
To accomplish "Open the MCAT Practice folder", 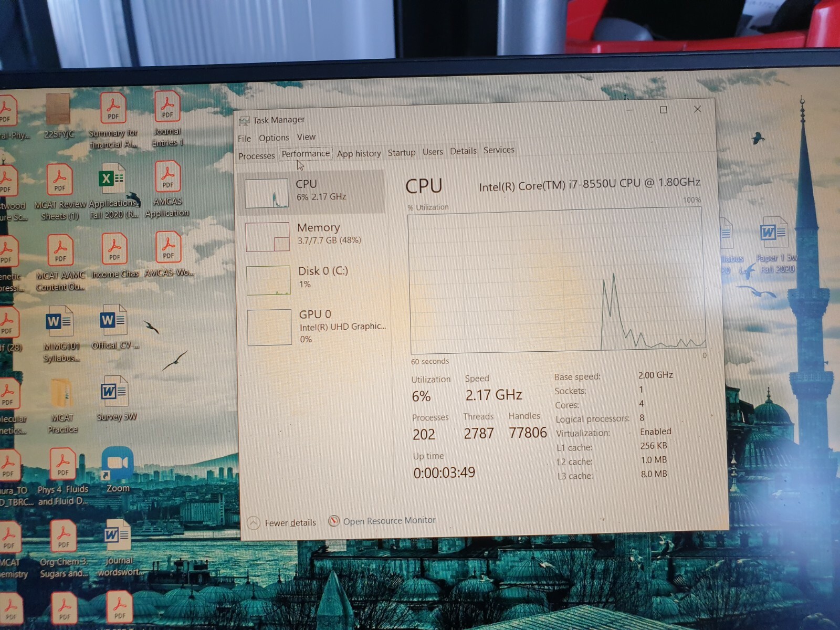I will point(62,406).
